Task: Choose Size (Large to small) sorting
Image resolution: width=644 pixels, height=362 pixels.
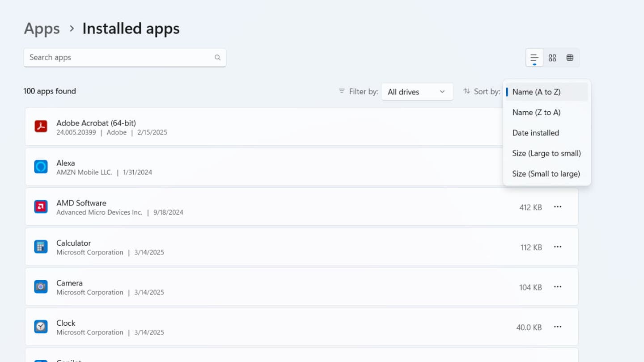Action: point(546,153)
